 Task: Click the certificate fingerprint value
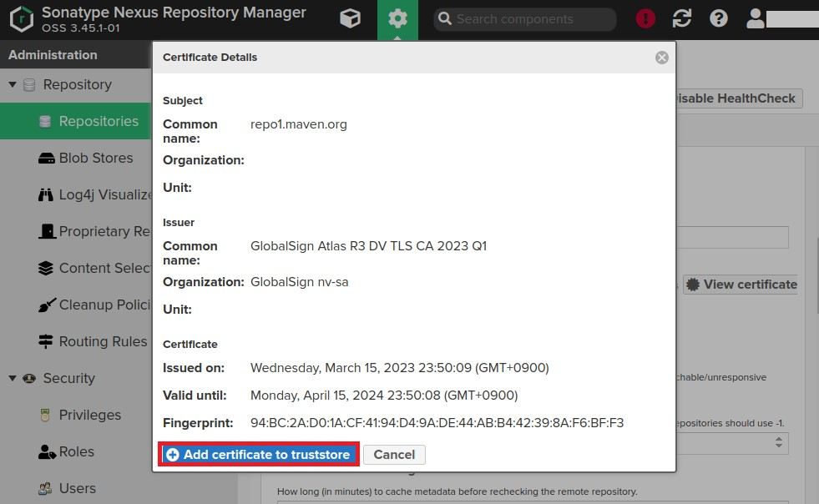[437, 422]
